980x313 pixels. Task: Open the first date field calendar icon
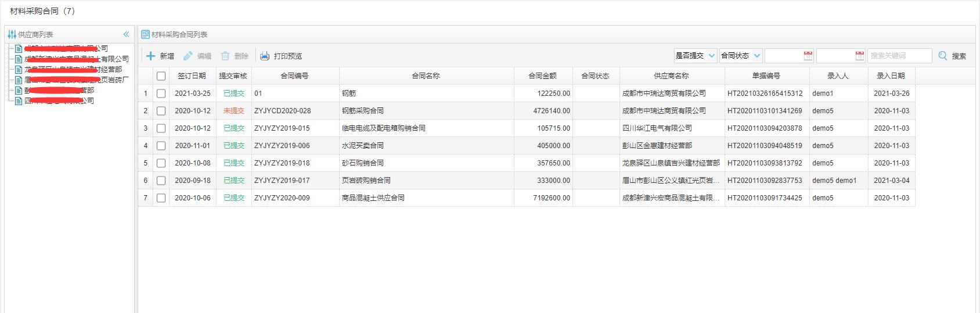click(x=808, y=56)
